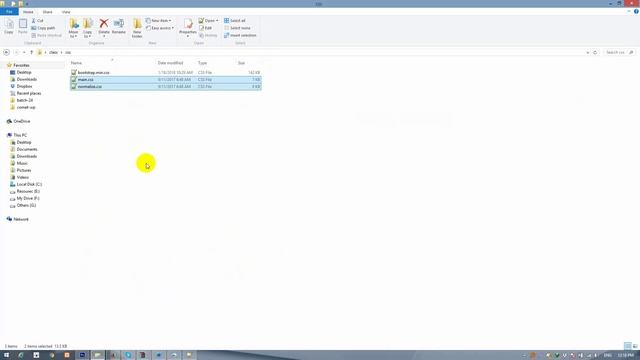This screenshot has height=360, width=640.
Task: Open Documents under This PC
Action: (x=27, y=149)
